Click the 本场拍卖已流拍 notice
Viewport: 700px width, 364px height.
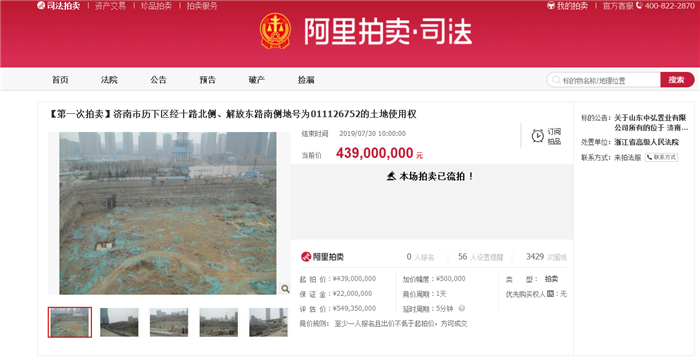point(430,176)
